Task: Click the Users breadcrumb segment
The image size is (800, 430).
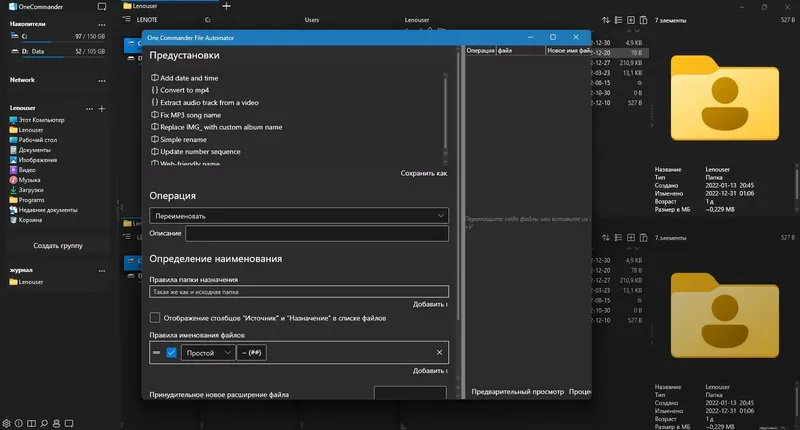Action: click(x=312, y=20)
